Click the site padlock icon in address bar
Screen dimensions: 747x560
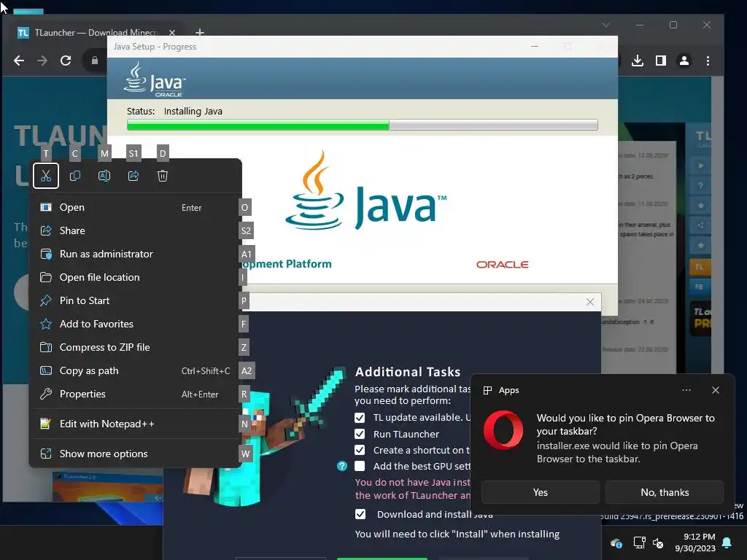95,61
